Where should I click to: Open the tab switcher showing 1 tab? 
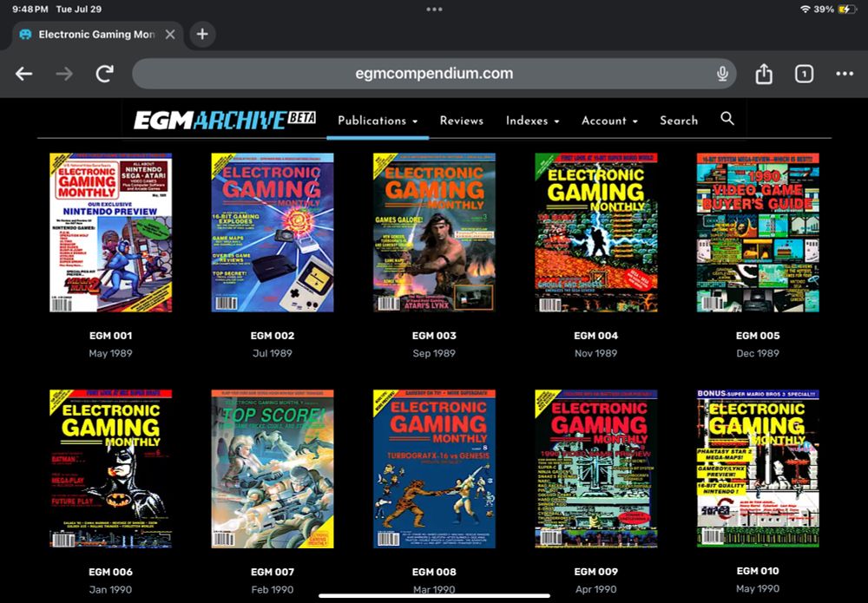pos(804,74)
